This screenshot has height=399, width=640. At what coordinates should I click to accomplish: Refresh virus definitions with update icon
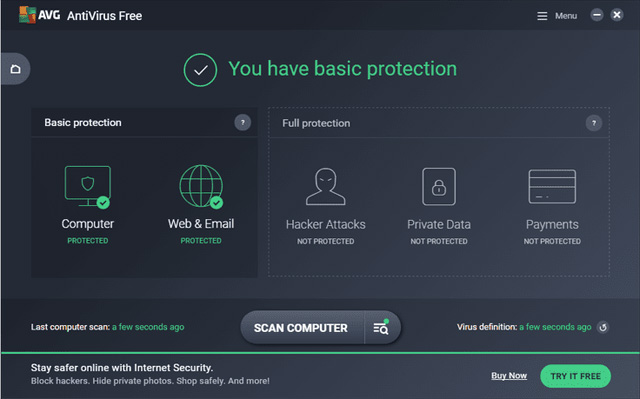pos(603,327)
